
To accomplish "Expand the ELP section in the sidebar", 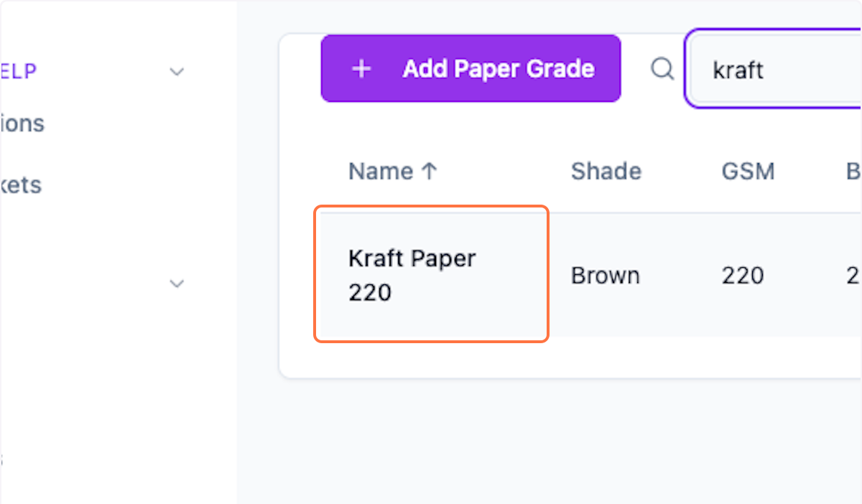I will (x=176, y=71).
